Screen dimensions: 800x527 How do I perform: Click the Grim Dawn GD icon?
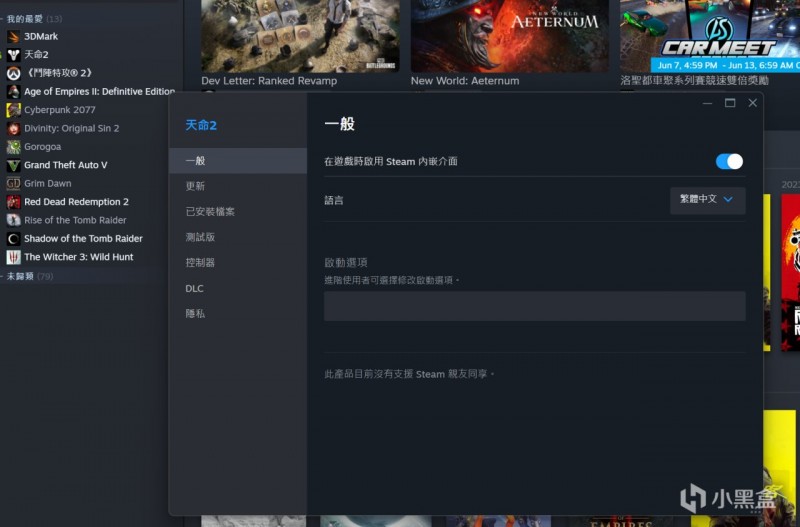pos(13,183)
